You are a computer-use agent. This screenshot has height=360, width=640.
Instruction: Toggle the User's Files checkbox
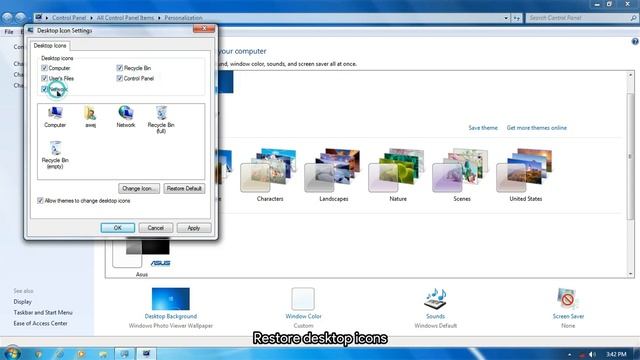click(x=44, y=78)
